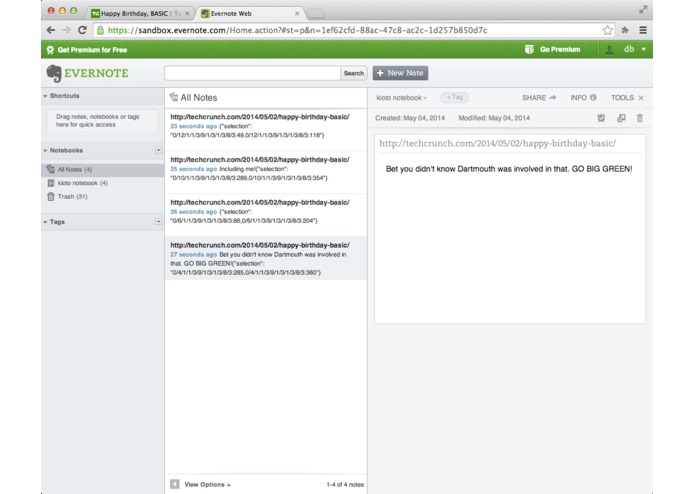Image resolution: width=695 pixels, height=494 pixels.
Task: Delete note with trash can icon
Action: [x=640, y=118]
